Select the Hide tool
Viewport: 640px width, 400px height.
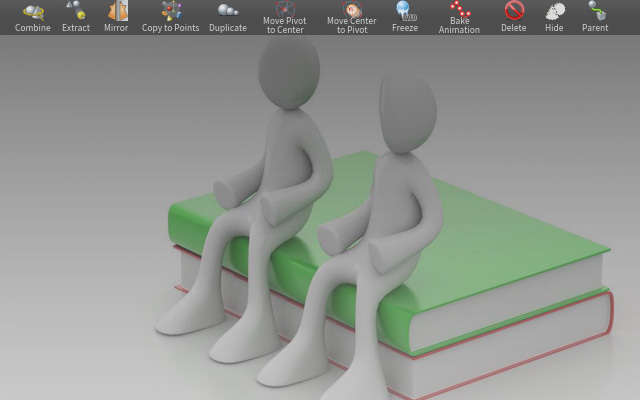tap(554, 17)
